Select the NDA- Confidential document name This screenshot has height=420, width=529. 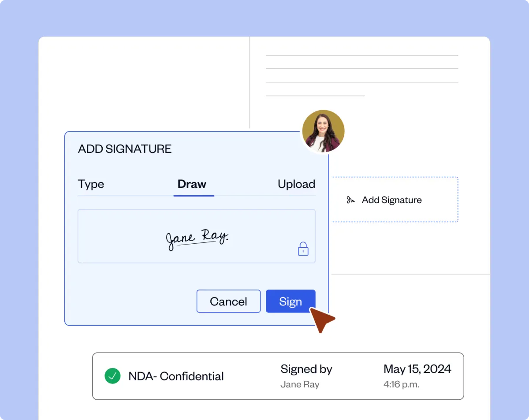[176, 376]
